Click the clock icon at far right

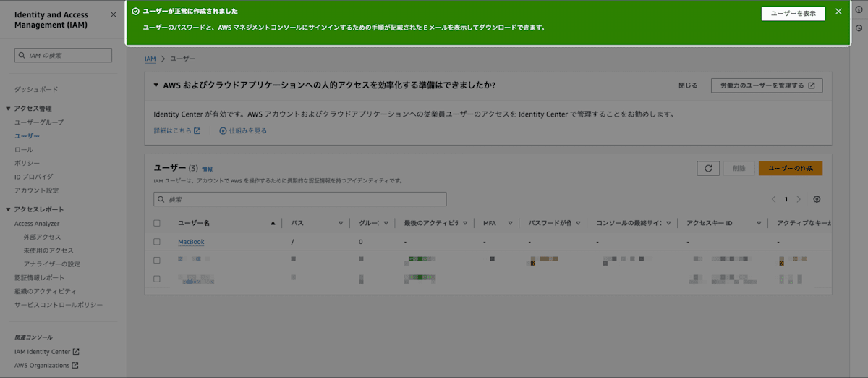(x=859, y=28)
